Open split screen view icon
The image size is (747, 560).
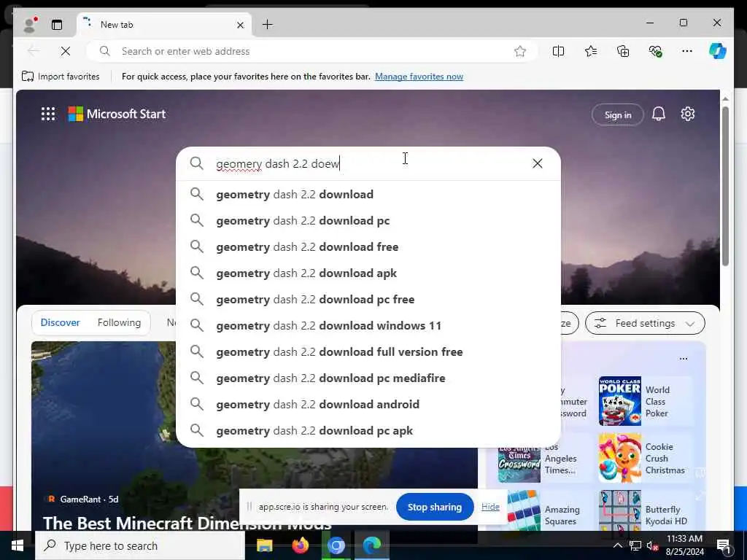click(558, 51)
